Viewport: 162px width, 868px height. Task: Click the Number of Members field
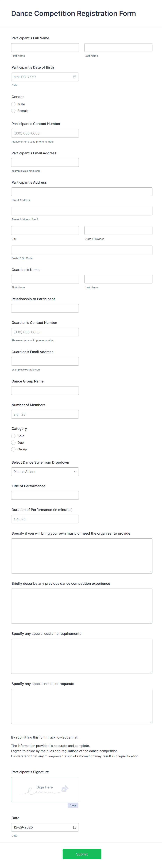click(x=45, y=414)
